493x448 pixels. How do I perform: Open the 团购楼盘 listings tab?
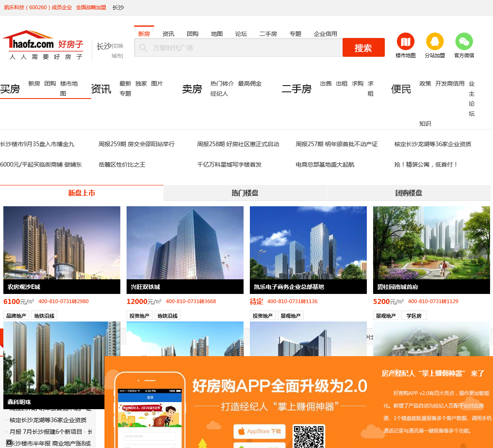click(x=409, y=193)
